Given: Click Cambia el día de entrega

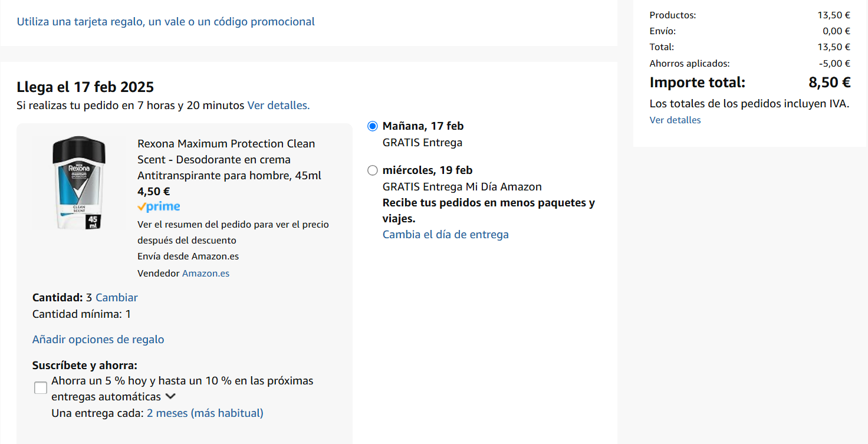Looking at the screenshot, I should coord(446,235).
